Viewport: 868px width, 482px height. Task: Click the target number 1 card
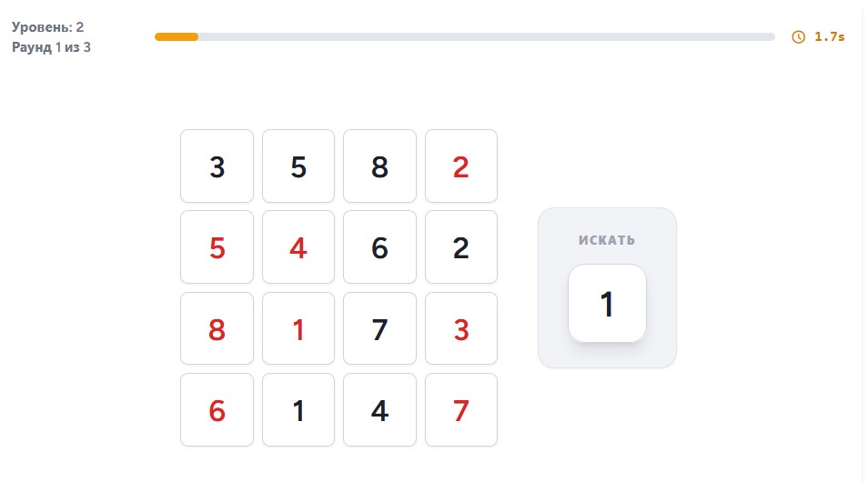[x=607, y=303]
